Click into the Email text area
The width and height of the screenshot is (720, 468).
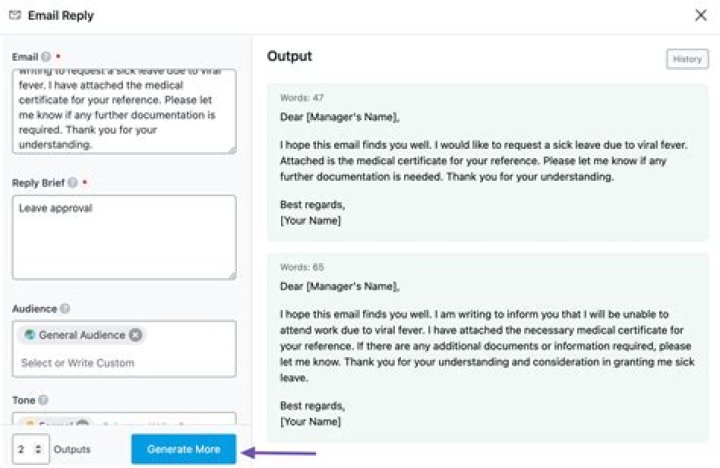pos(124,112)
